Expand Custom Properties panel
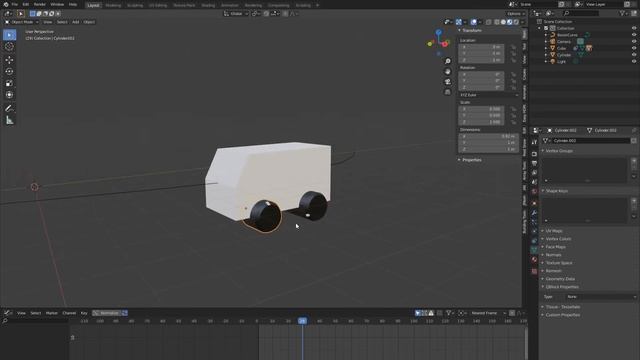Viewport: 640px width, 360px height. (x=562, y=315)
